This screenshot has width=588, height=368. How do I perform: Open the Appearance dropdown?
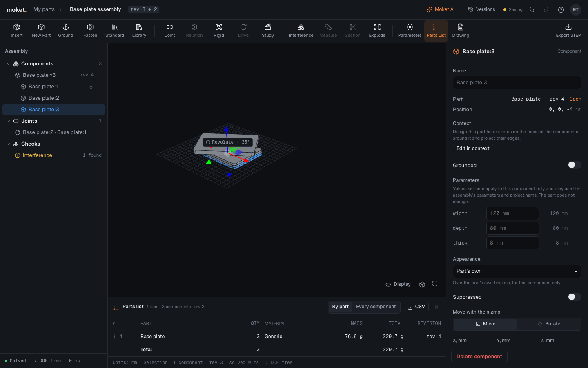tap(517, 271)
